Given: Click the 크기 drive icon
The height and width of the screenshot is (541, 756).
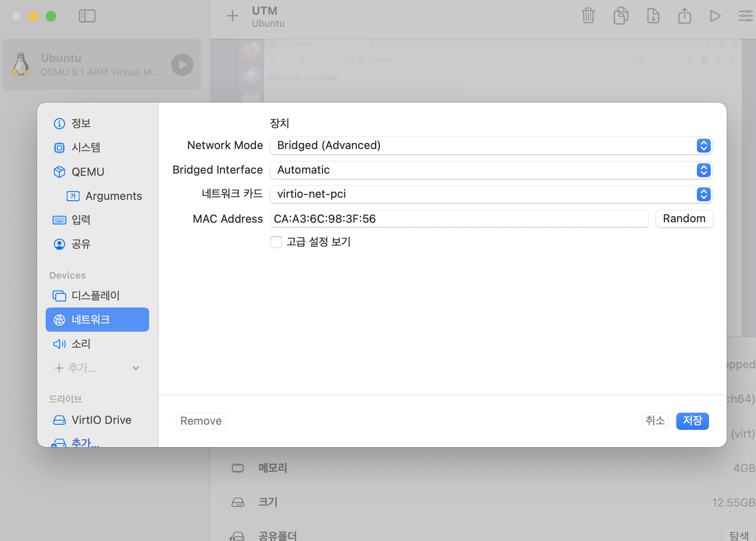Looking at the screenshot, I should coord(238,502).
